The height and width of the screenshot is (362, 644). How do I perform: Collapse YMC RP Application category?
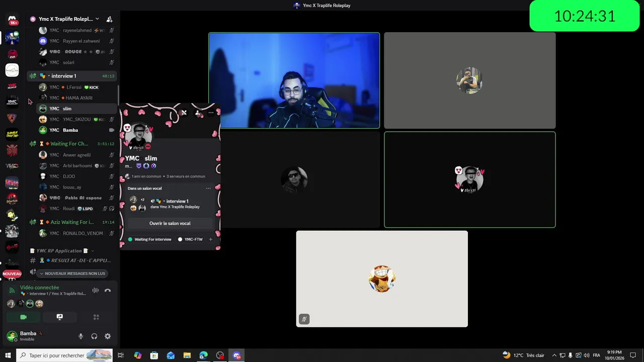tap(62, 251)
